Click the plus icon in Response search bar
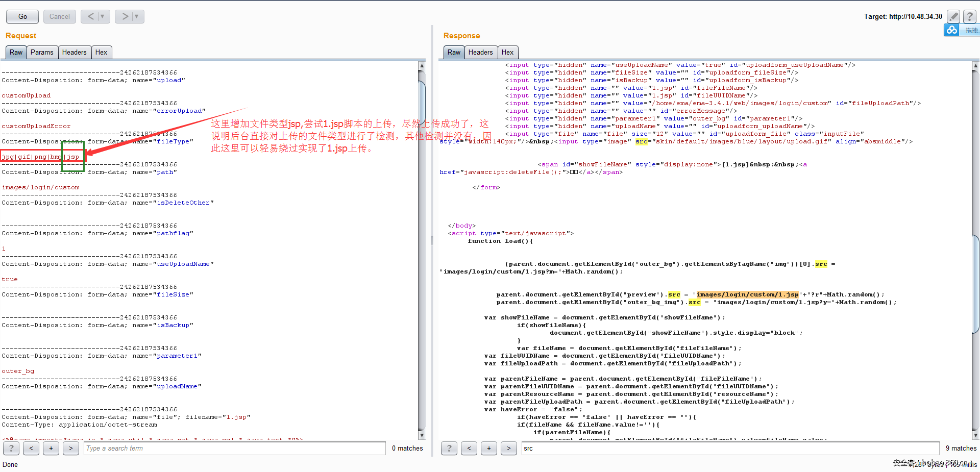Screen dimensions: 980x472 [488, 448]
